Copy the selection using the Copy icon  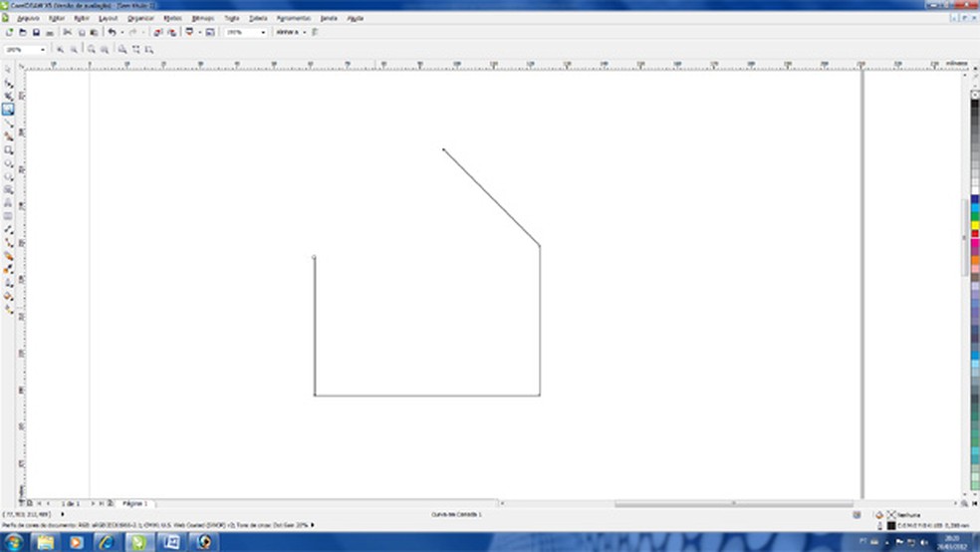point(82,32)
